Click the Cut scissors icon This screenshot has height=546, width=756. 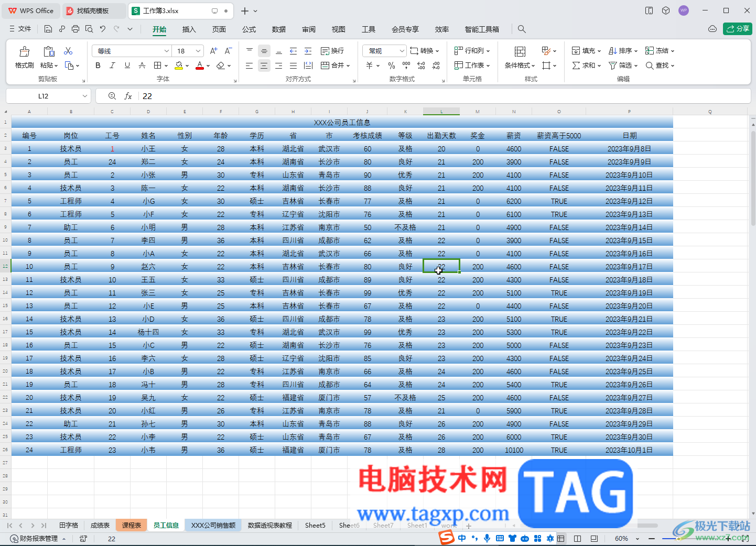tap(68, 51)
